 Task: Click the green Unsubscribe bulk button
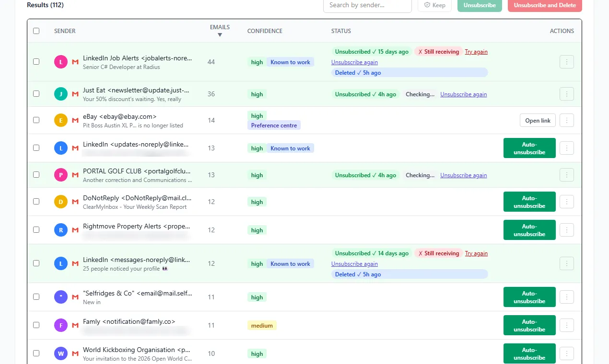pos(480,5)
